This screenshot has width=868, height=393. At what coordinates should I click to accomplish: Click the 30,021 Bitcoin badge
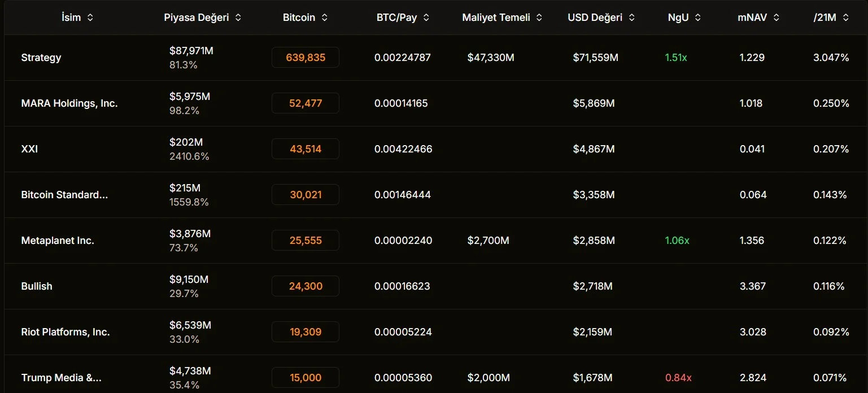(306, 195)
